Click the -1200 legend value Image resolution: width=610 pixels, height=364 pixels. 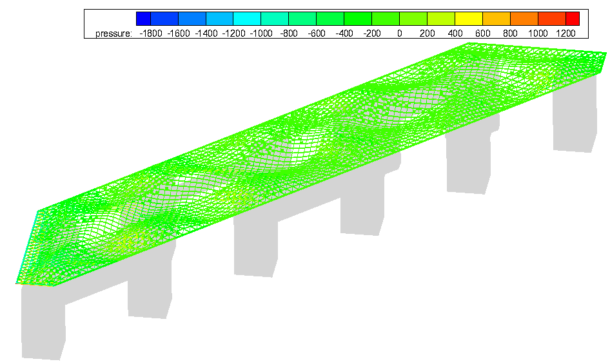[234, 34]
